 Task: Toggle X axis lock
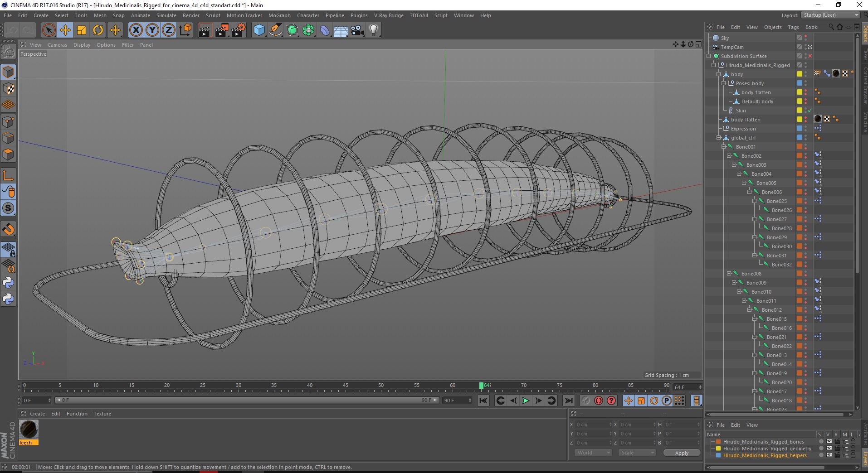click(136, 30)
